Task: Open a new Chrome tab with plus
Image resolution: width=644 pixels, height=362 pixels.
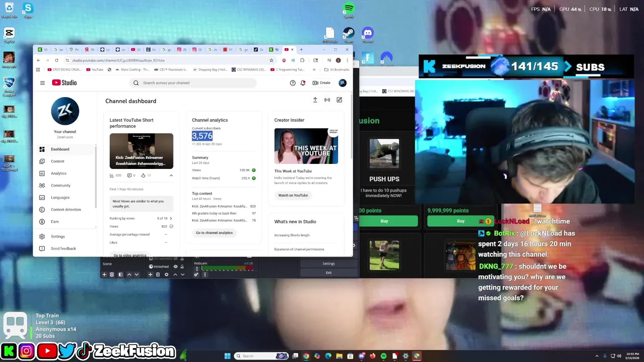Action: [301, 49]
